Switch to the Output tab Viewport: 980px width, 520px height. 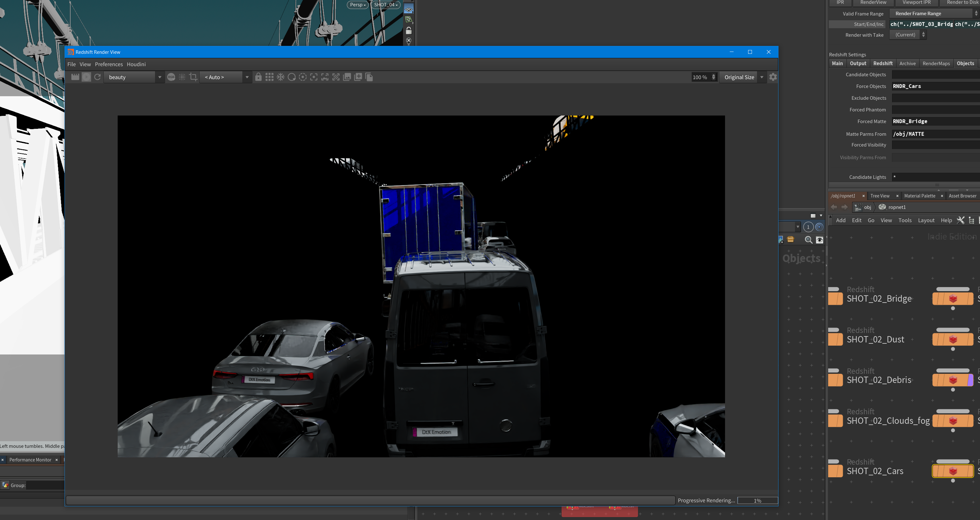pos(858,64)
